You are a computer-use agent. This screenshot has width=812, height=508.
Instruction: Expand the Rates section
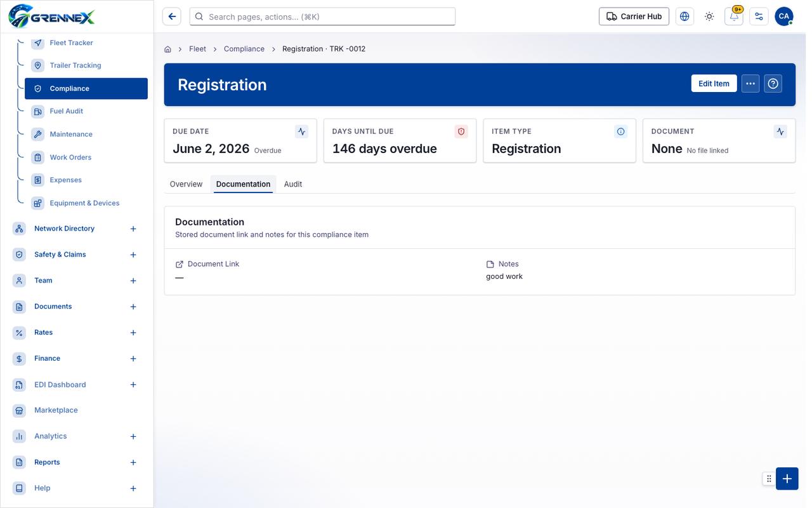point(133,333)
